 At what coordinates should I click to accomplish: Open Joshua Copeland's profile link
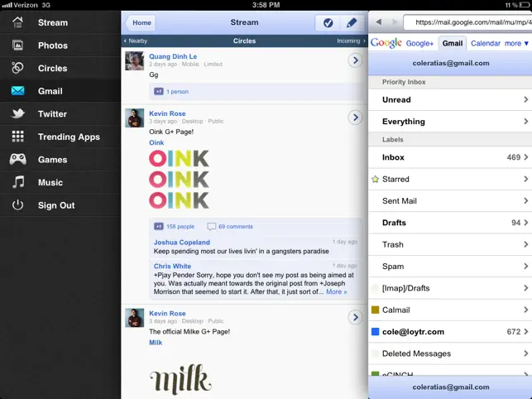(182, 242)
